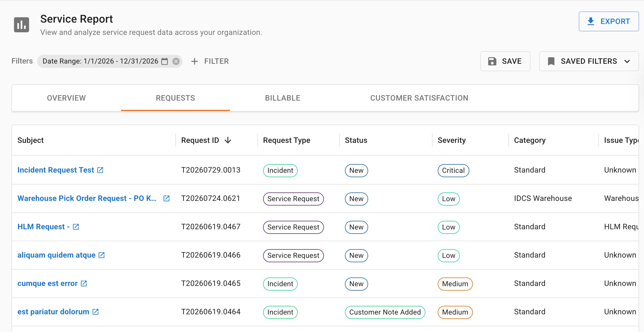
Task: Switch to the Overview tab
Action: pyautogui.click(x=66, y=98)
